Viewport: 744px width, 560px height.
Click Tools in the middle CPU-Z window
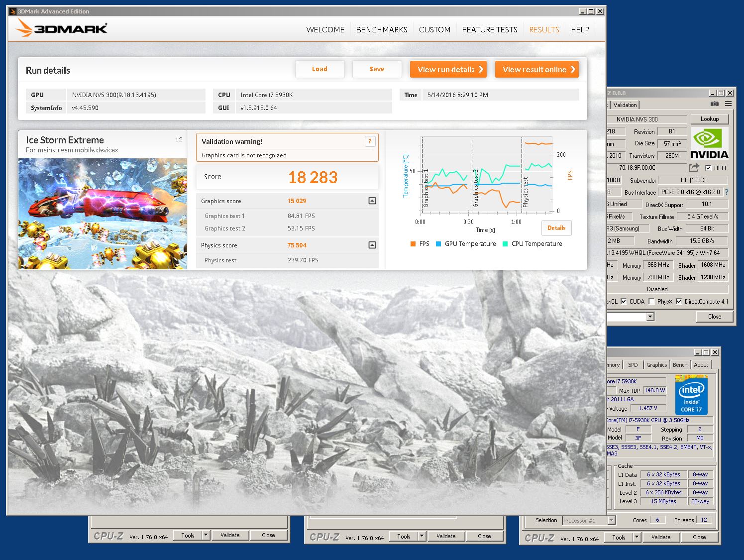tap(404, 536)
